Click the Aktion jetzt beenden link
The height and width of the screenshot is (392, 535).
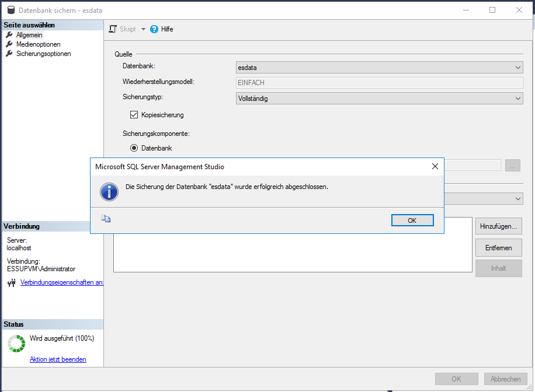[x=58, y=359]
